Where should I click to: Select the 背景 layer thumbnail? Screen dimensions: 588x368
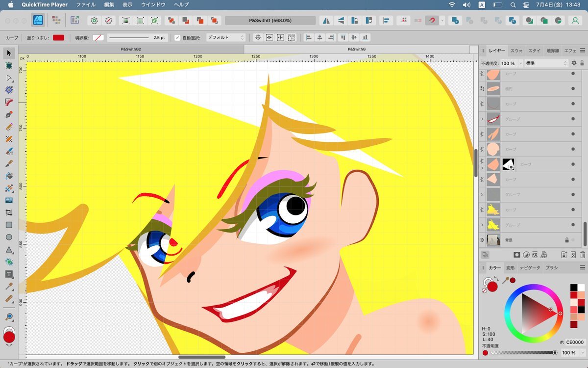click(493, 240)
